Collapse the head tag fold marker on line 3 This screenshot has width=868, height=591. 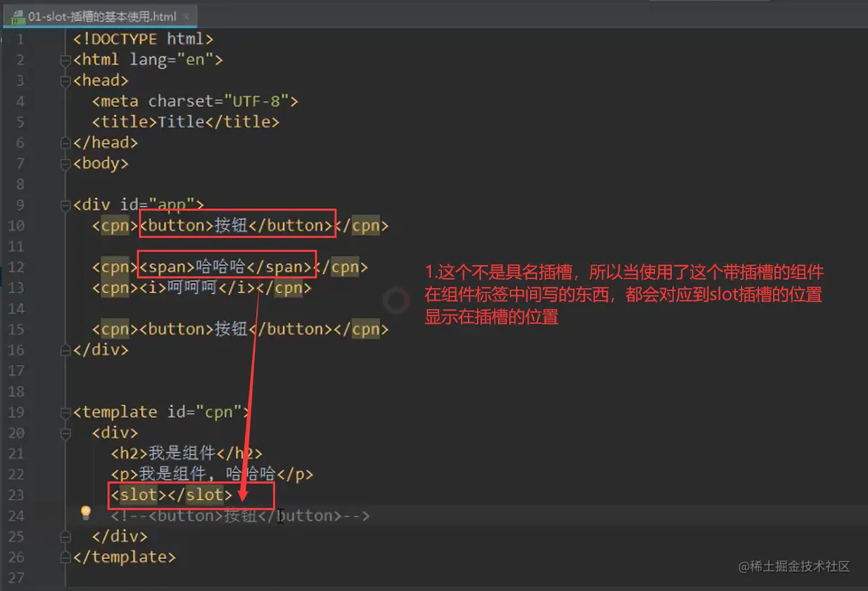[66, 81]
